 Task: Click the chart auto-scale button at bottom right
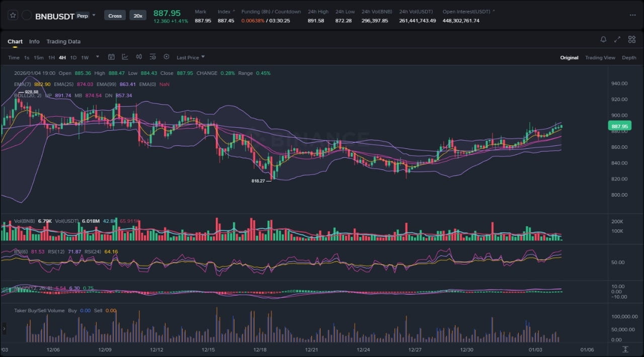click(625, 349)
